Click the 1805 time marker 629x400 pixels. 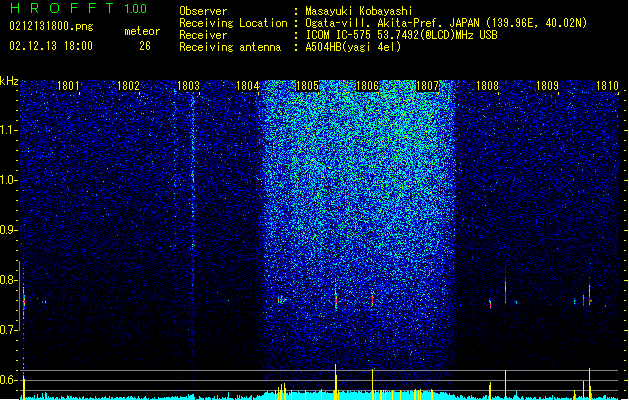pos(307,86)
